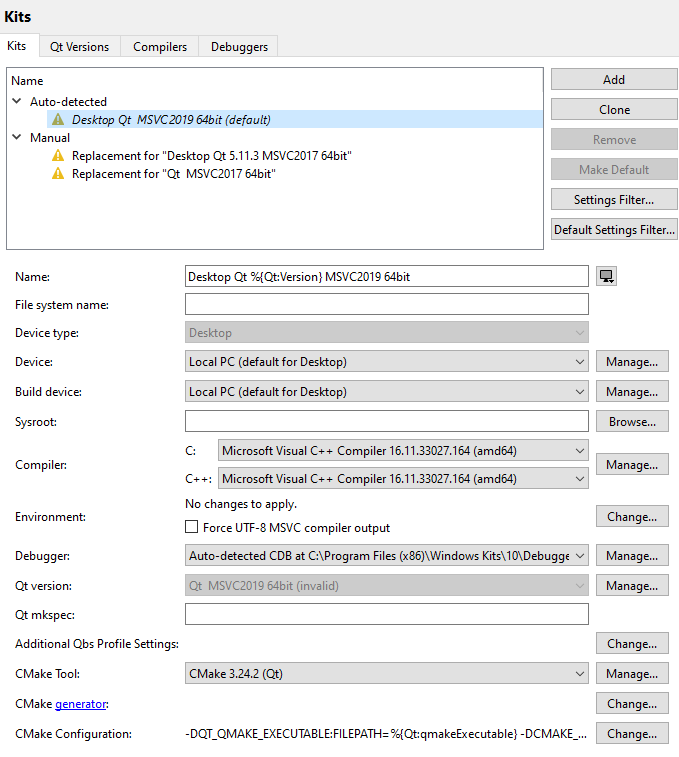Screen dimensions: 679x757
Task: Click the "No changes to apply." text
Action: point(241,504)
